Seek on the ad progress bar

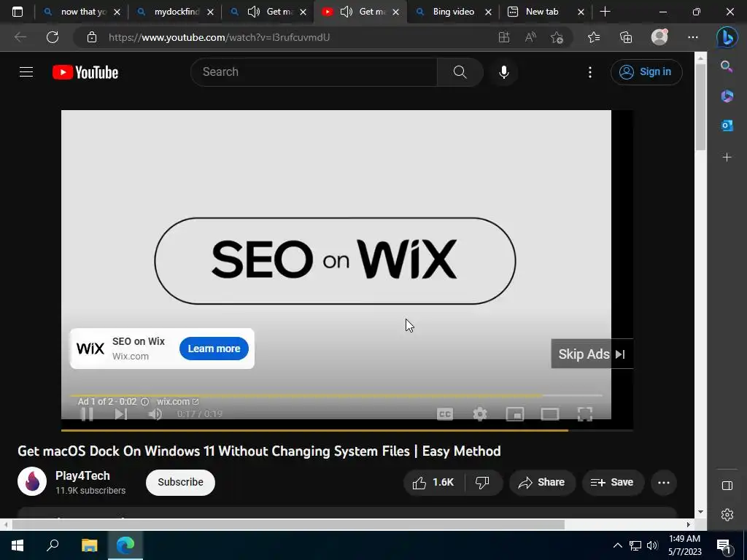(336, 395)
